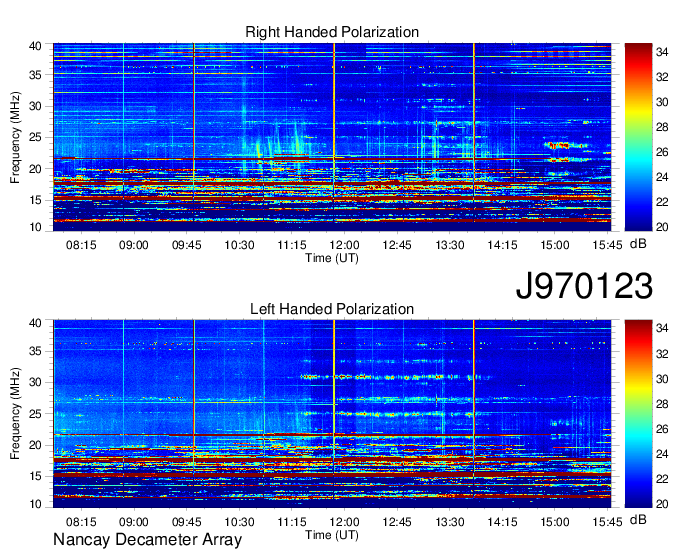Image resolution: width=680 pixels, height=552 pixels.
Task: Click the 15:00 time tick under Left Handed plot
Action: coord(555,522)
